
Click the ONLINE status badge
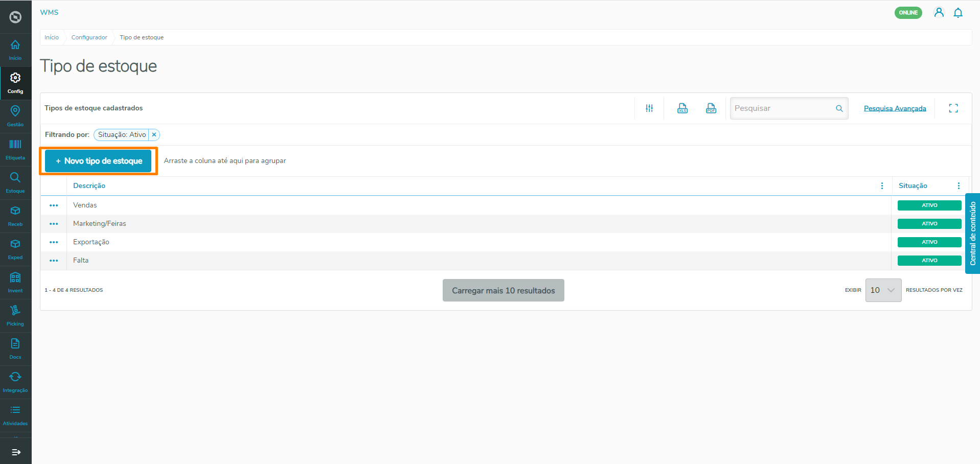(x=908, y=13)
